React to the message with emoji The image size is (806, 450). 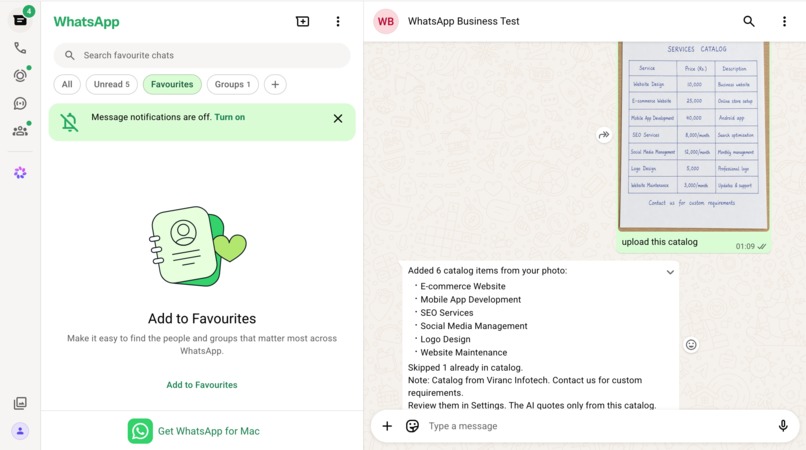[x=691, y=345]
